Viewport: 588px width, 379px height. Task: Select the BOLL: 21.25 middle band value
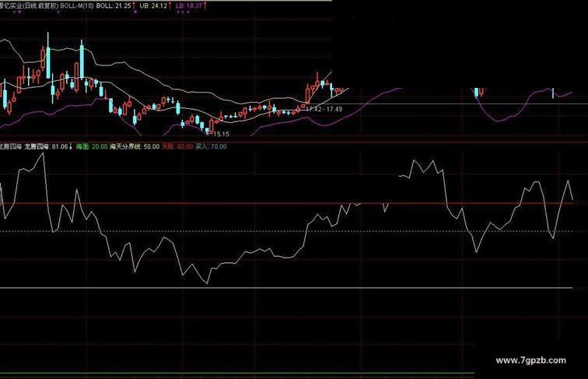click(114, 6)
